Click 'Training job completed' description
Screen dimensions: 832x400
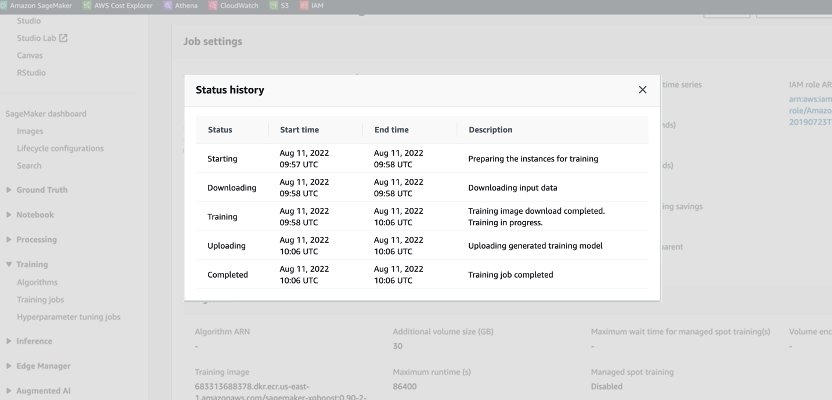[x=510, y=275]
